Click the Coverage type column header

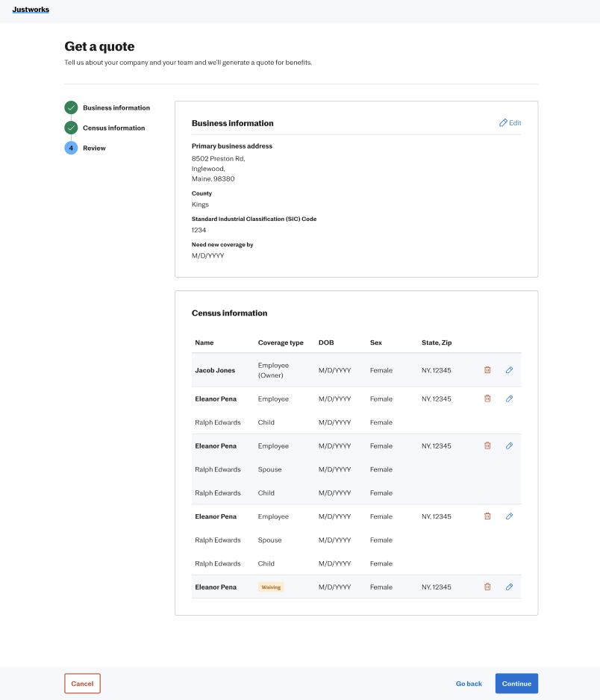coord(281,343)
